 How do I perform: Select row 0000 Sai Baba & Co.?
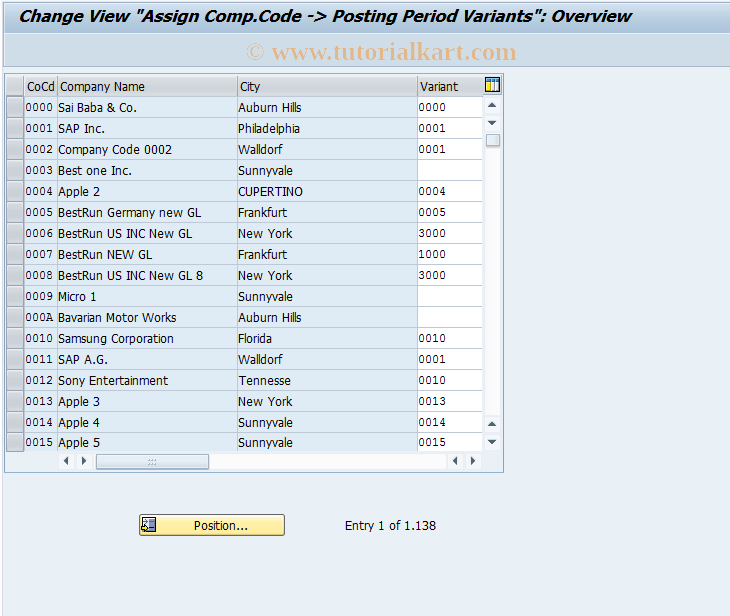point(15,107)
